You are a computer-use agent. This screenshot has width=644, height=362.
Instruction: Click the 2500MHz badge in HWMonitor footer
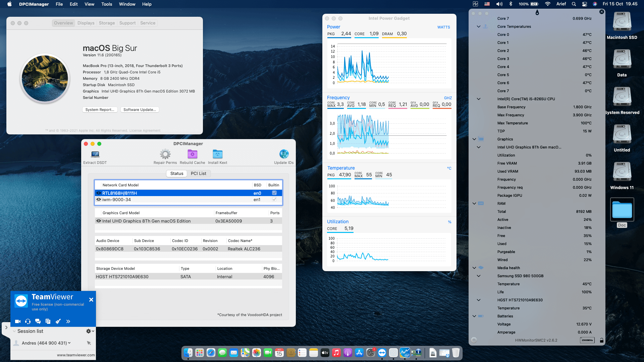(x=587, y=340)
